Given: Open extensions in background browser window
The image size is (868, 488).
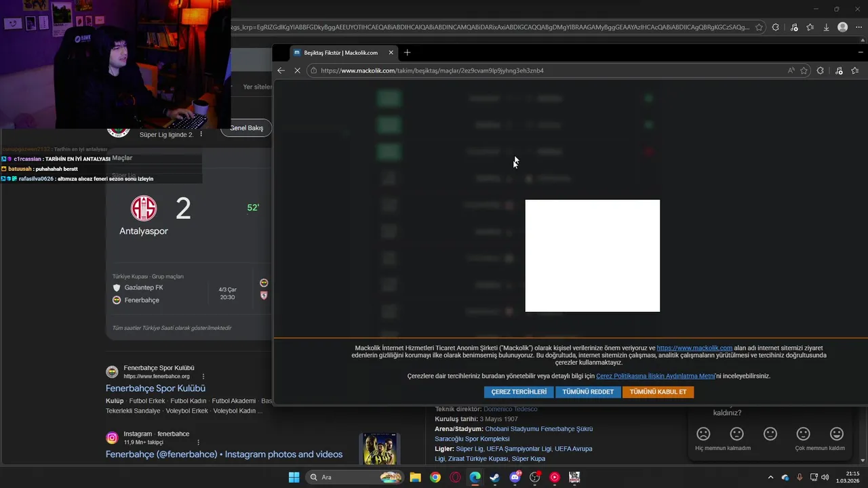Looking at the screenshot, I should (775, 27).
